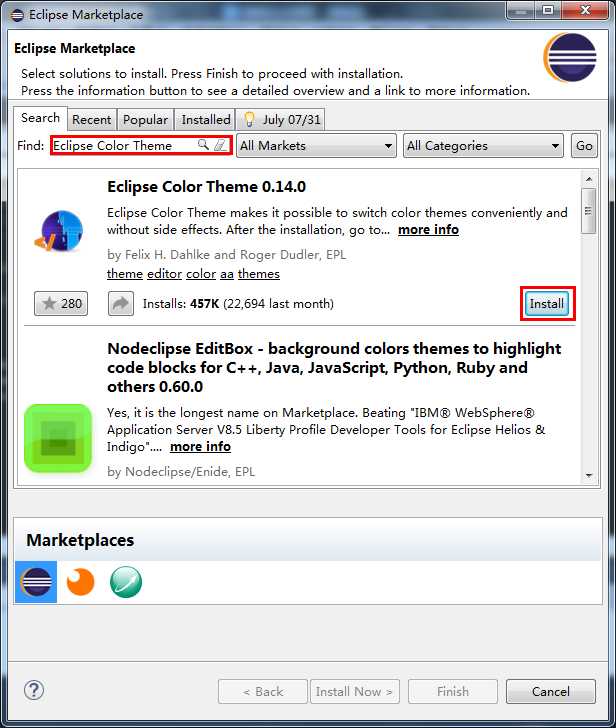Open more info link for Eclipse Color Theme
616x728 pixels.
[x=428, y=229]
